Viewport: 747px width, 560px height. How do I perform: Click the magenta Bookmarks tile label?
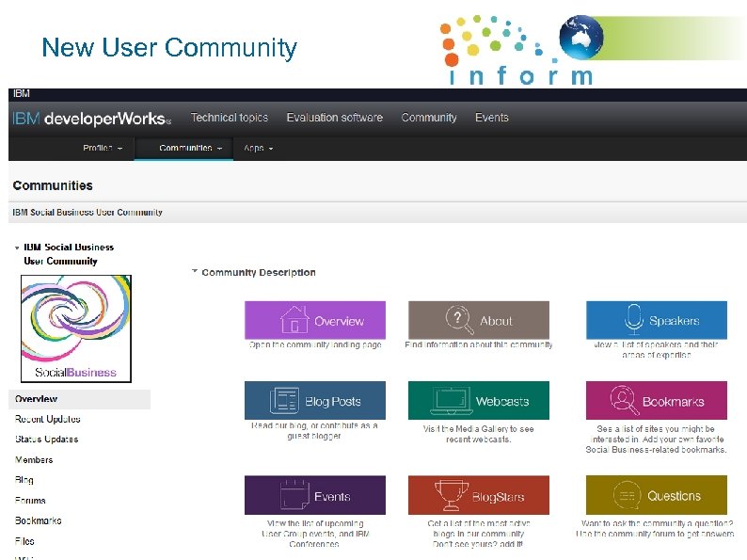pos(674,402)
